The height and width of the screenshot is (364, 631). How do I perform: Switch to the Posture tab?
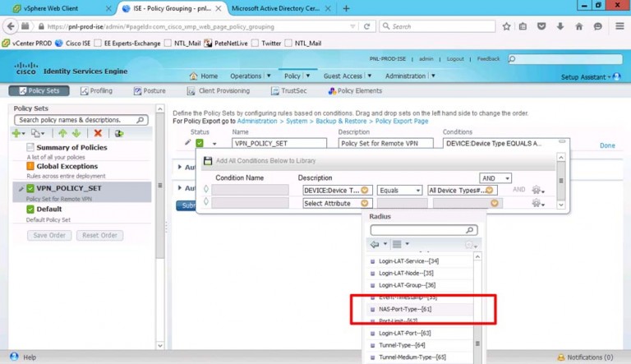pos(150,90)
